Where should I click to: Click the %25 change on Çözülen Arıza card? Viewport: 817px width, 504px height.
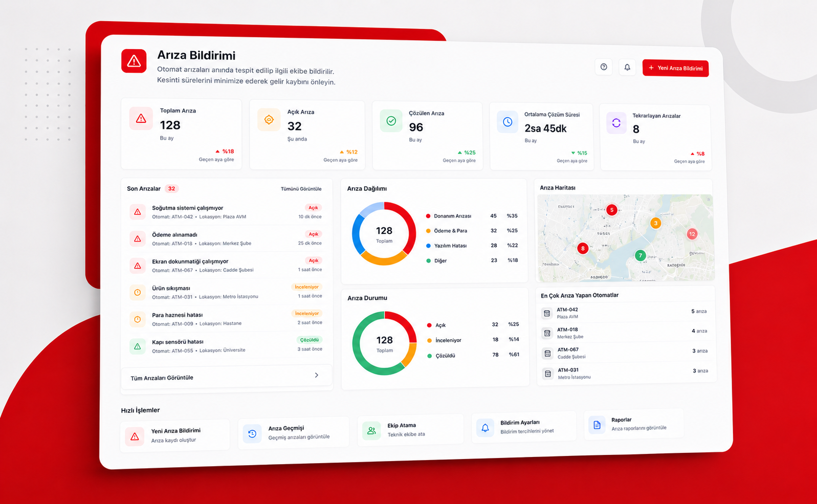pyautogui.click(x=467, y=152)
